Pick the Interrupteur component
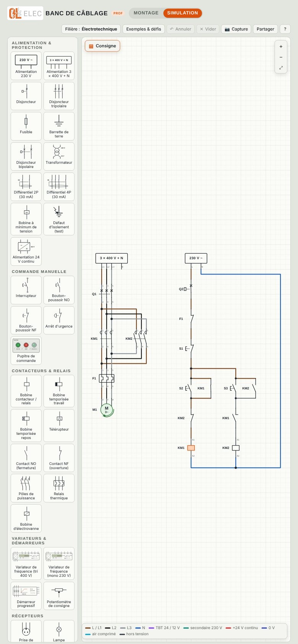Viewport: 298px width, 644px height. tap(26, 290)
